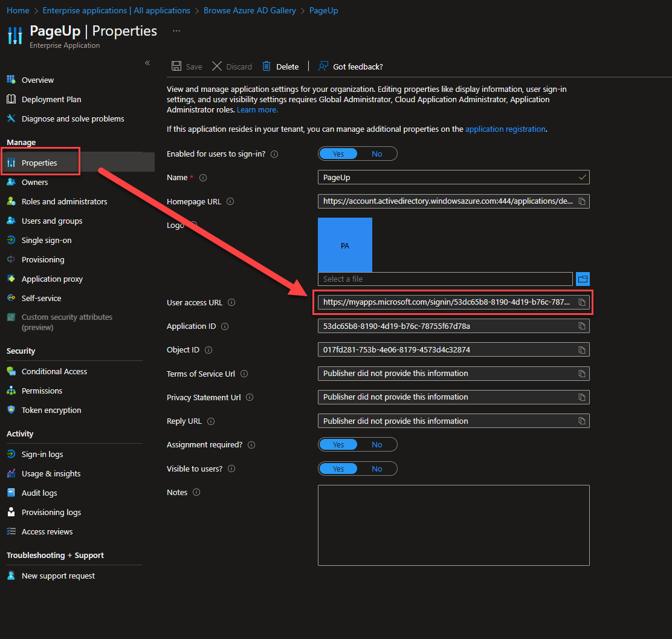Go to Conditional Access under Security

(x=54, y=371)
